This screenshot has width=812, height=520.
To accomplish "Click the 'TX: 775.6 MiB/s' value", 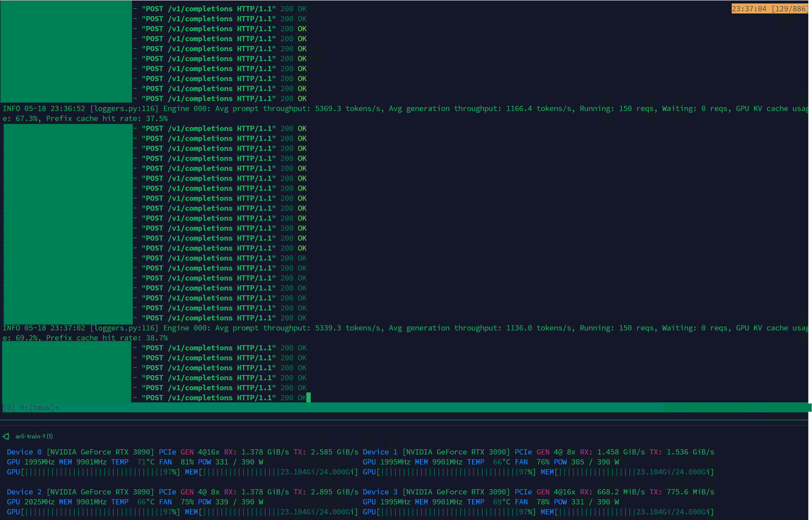I will click(x=682, y=492).
